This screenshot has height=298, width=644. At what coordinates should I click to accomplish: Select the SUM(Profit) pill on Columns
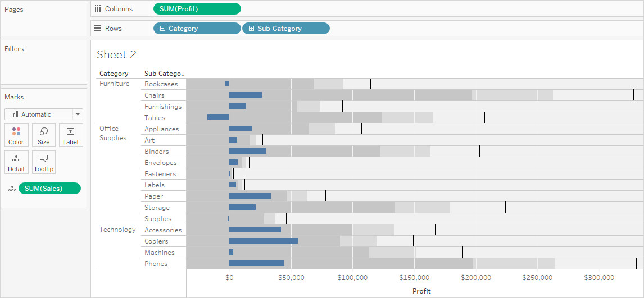197,8
